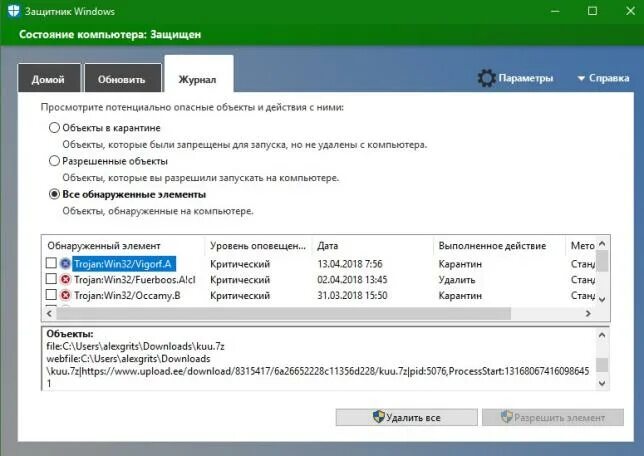Click the red X icon beside Trojan:Win32/Occamy.B
Image resolution: width=644 pixels, height=456 pixels.
click(x=65, y=295)
